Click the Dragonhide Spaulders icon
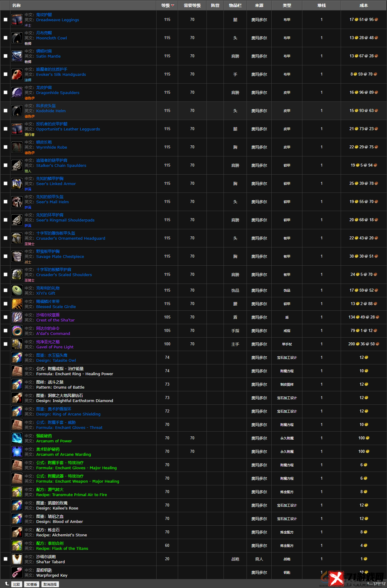Viewport: 387px width, 588px height. (17, 93)
